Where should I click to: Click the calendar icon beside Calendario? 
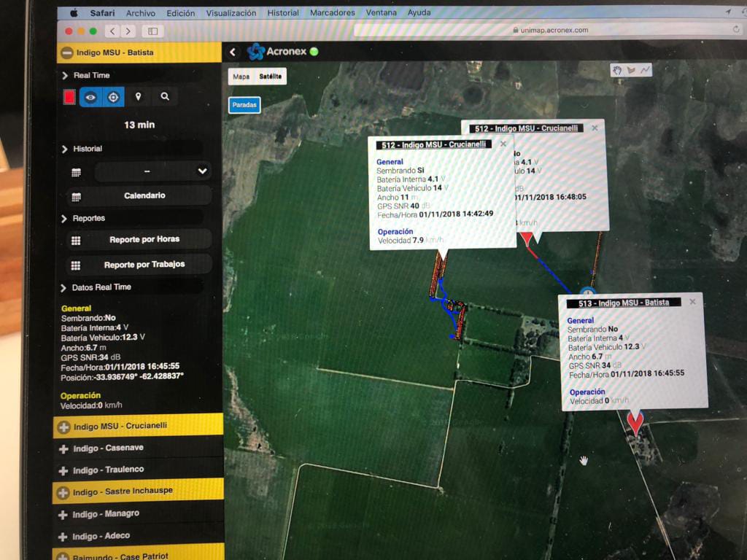coord(76,197)
